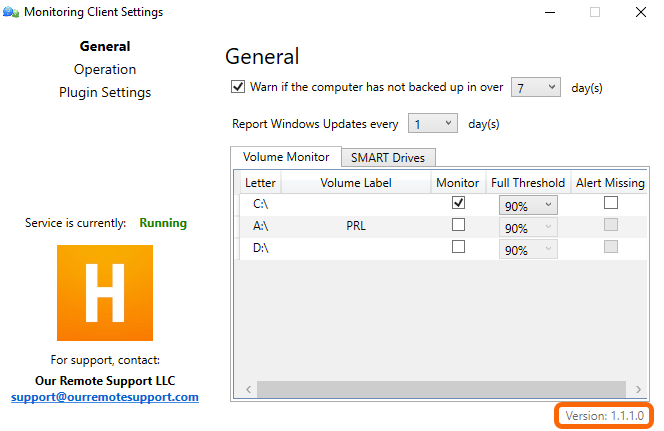Image resolution: width=664 pixels, height=431 pixels.
Task: Click the support@ourremotesupport.com email link
Action: pyautogui.click(x=105, y=397)
